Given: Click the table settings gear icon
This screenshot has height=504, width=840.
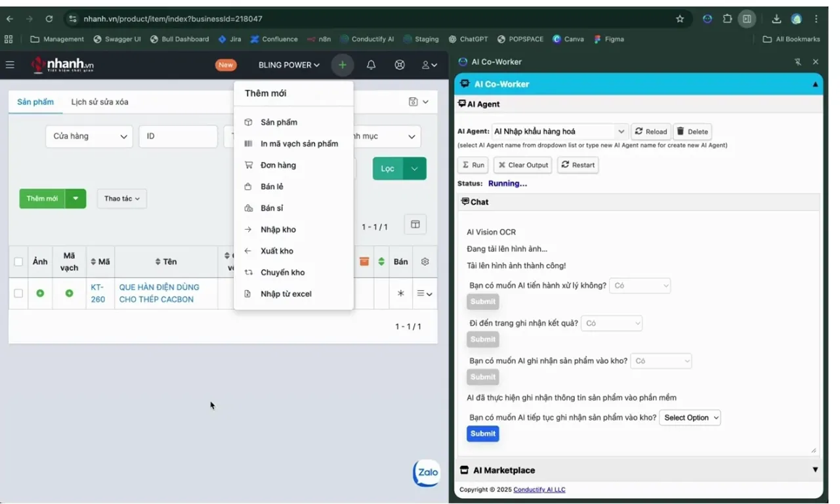Looking at the screenshot, I should click(425, 261).
